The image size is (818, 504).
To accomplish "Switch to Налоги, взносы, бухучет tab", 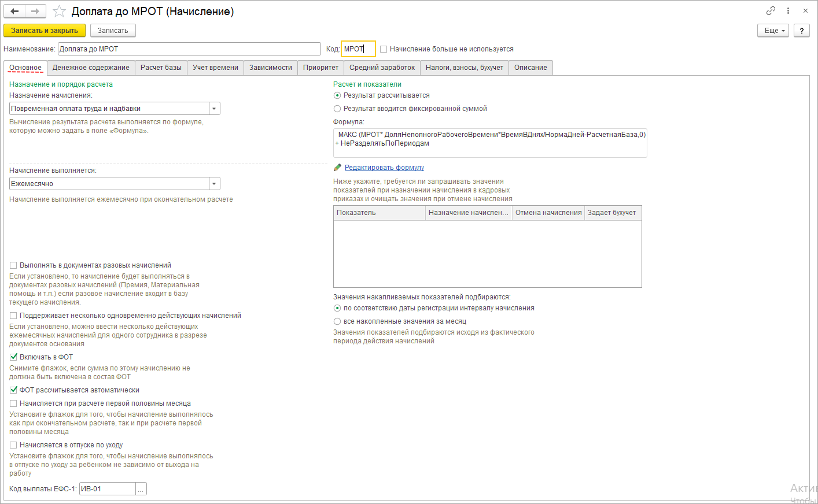I will (x=465, y=68).
